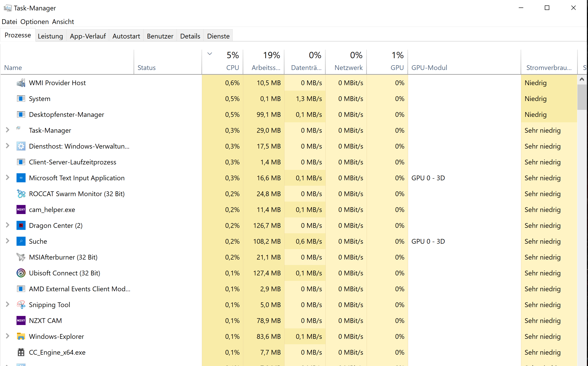Sort by the Stromverbrauch column header

[549, 67]
